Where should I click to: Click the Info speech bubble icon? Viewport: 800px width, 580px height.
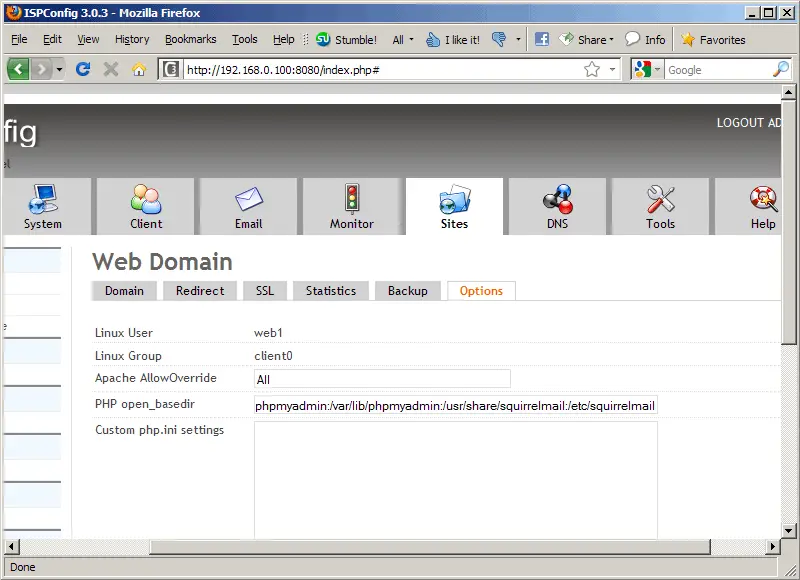645,39
